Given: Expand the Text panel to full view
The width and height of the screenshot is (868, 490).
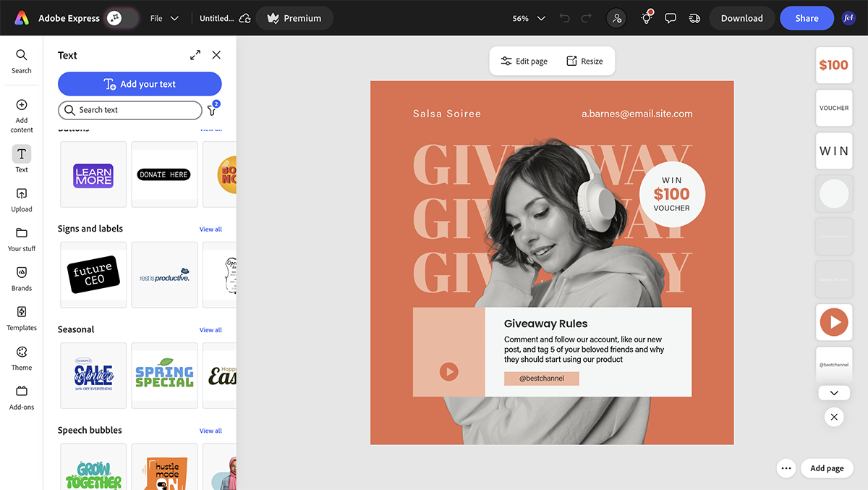Looking at the screenshot, I should 195,54.
